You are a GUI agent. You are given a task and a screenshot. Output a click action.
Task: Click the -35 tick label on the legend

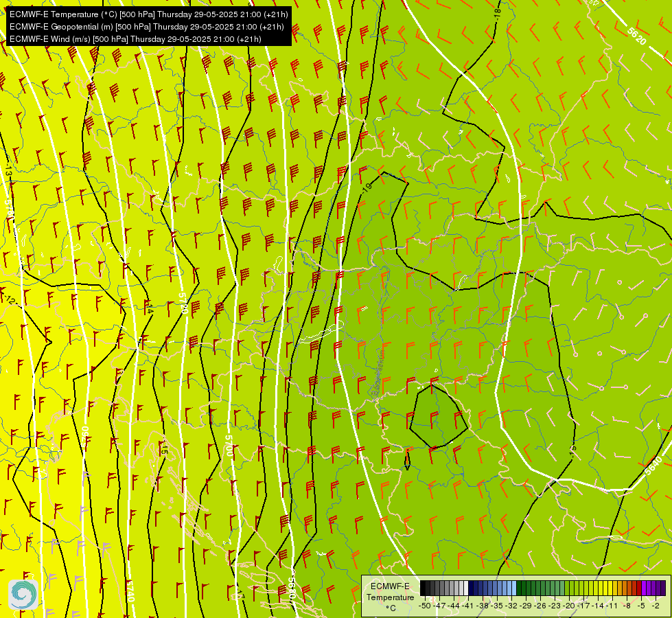(x=497, y=606)
